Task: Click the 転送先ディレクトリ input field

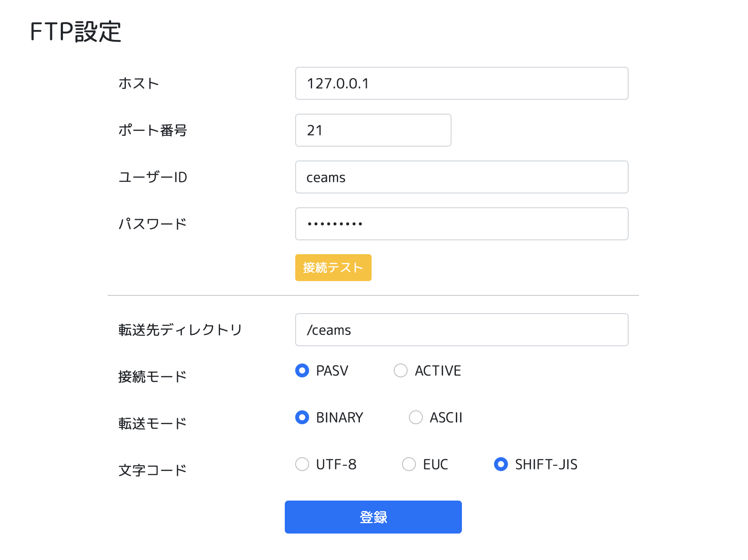Action: (461, 330)
